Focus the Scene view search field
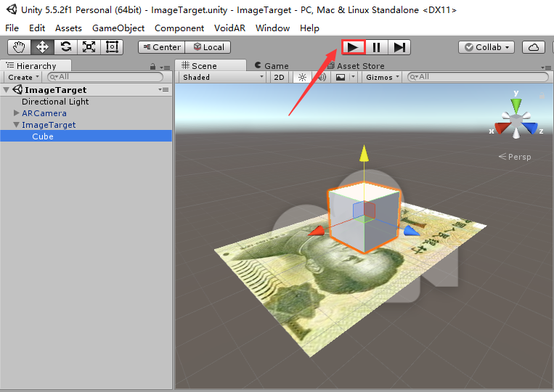554x392 pixels. tap(478, 77)
